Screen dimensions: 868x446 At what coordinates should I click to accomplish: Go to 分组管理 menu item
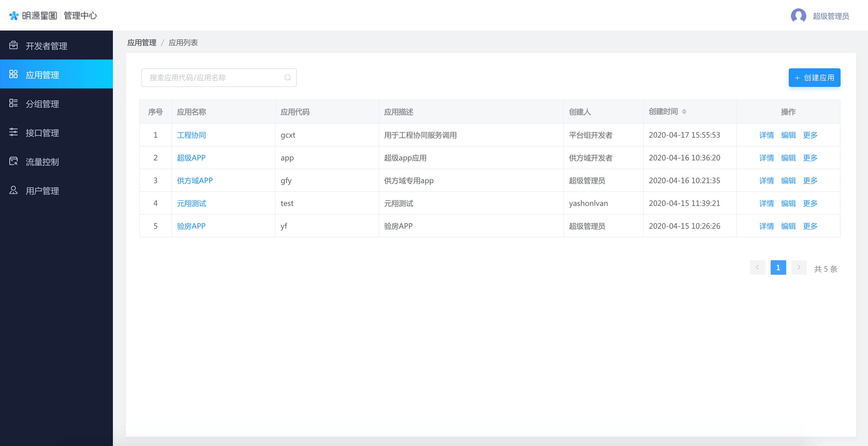click(42, 104)
